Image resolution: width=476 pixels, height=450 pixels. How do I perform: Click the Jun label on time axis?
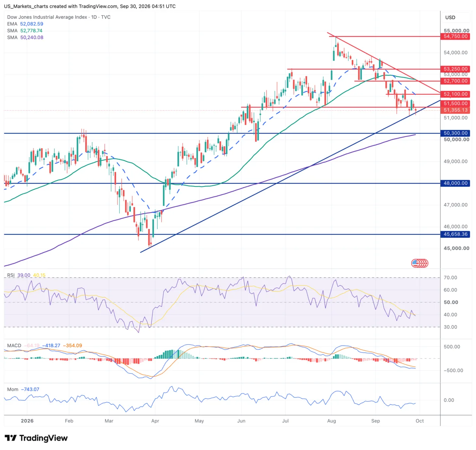pyautogui.click(x=241, y=421)
